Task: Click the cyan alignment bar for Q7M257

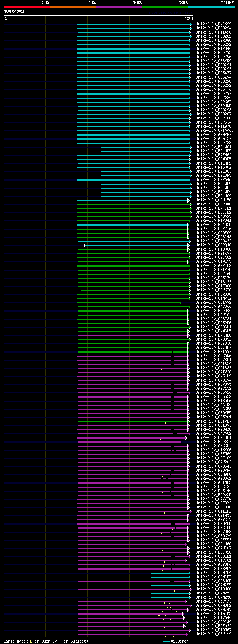Action: [x=170, y=577]
